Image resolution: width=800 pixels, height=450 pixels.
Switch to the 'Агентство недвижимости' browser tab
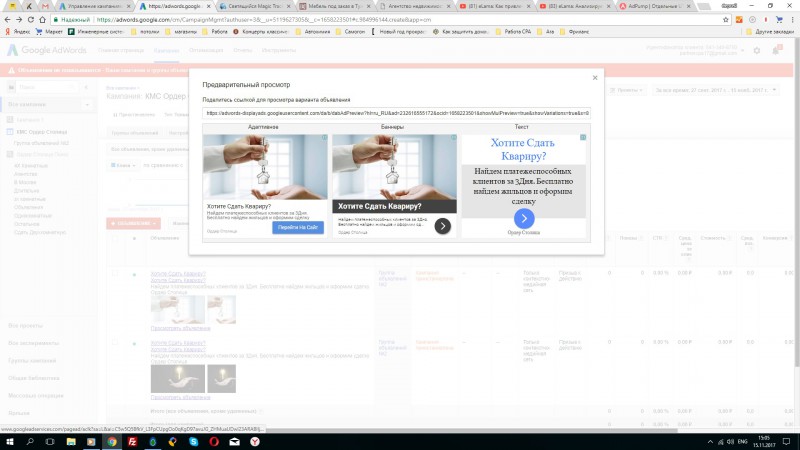(x=416, y=6)
